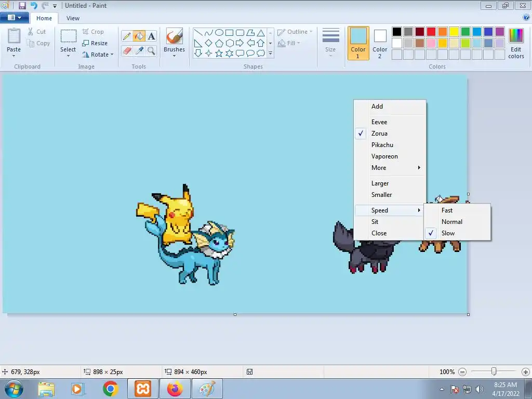
Task: Expand the Speed submenu
Action: 389,210
